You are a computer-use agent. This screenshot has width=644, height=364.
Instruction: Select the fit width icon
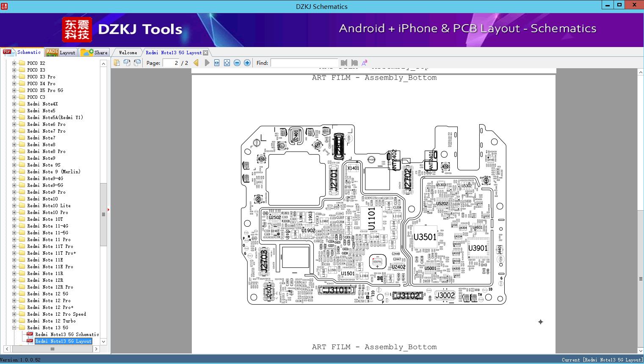click(x=217, y=63)
